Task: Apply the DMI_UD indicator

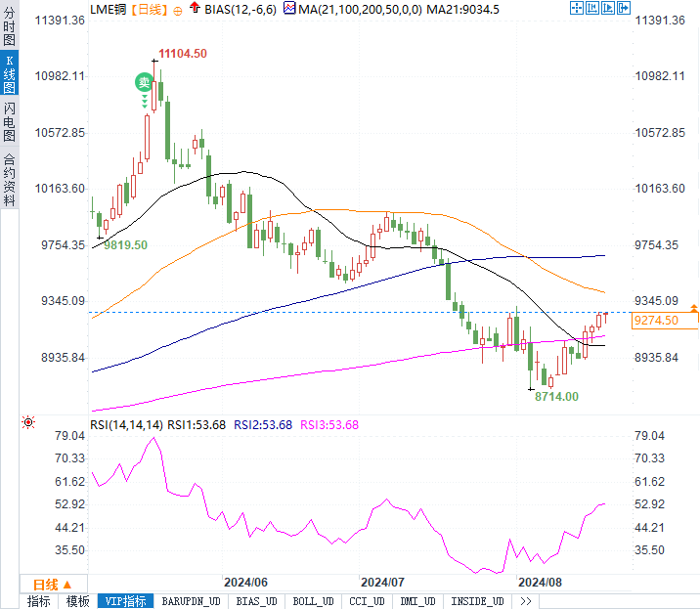Action: tap(417, 601)
